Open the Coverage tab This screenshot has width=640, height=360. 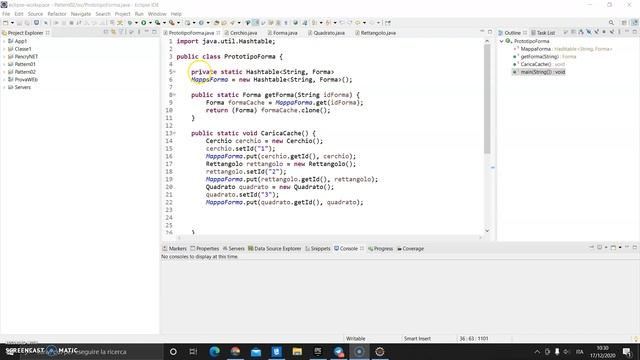coord(410,248)
